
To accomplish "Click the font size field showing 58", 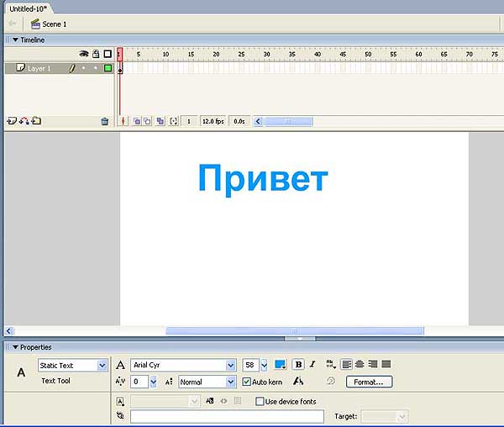I will coord(250,365).
